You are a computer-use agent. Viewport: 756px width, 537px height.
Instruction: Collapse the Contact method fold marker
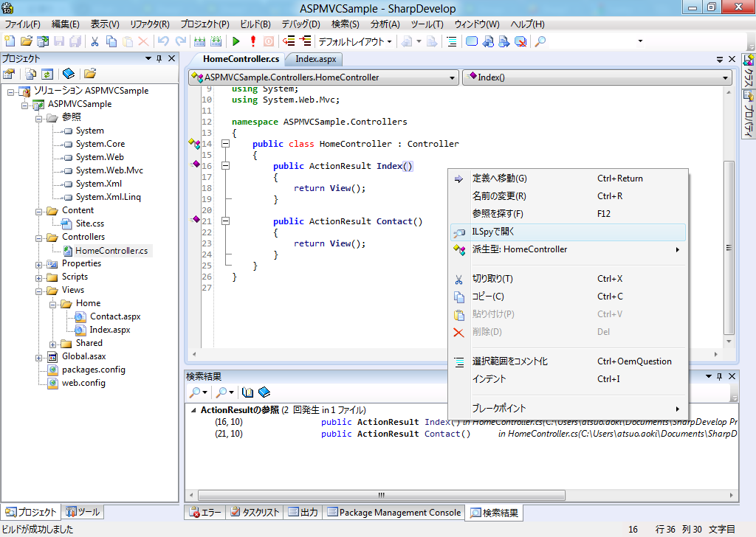click(x=225, y=221)
